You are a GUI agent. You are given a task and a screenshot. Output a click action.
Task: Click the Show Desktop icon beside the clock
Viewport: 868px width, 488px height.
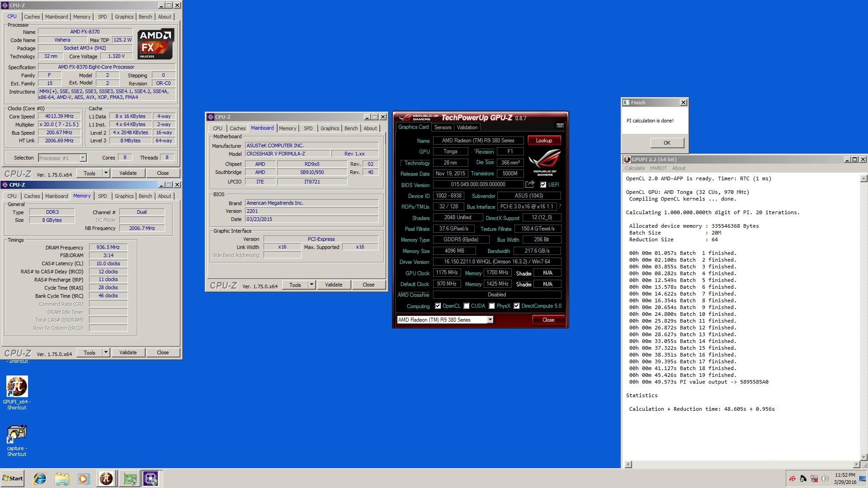coord(863,478)
